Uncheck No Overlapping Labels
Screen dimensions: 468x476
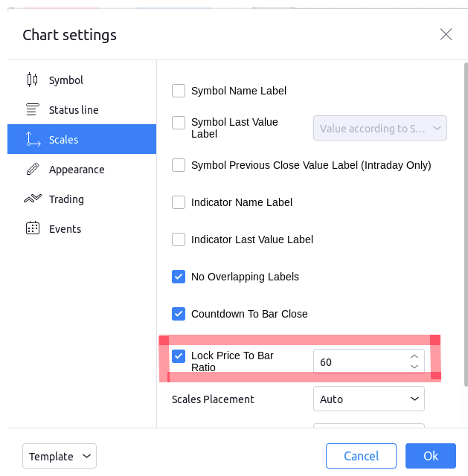(179, 277)
